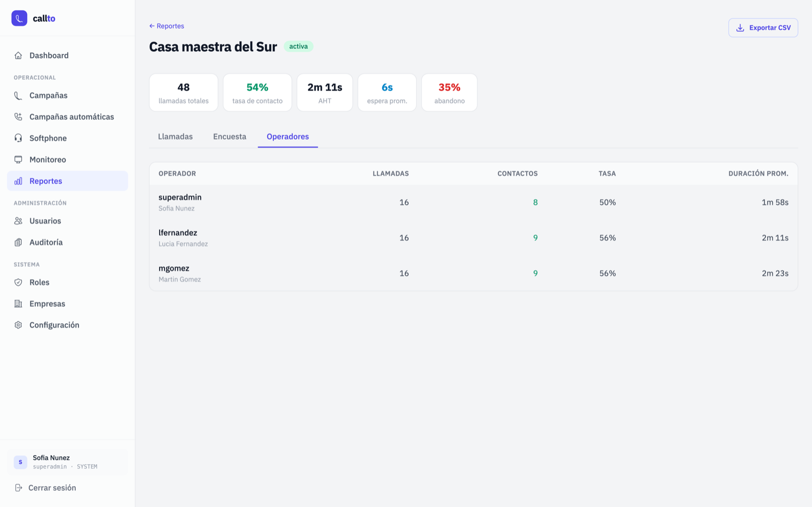This screenshot has width=812, height=507.
Task: Click the callto phone logo icon
Action: 19,18
